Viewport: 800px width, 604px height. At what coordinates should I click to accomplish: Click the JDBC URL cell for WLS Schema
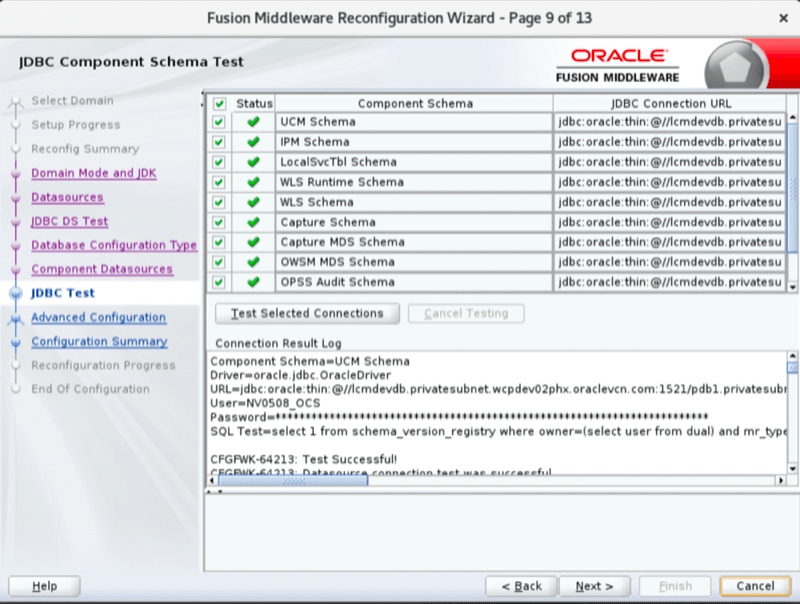point(669,202)
